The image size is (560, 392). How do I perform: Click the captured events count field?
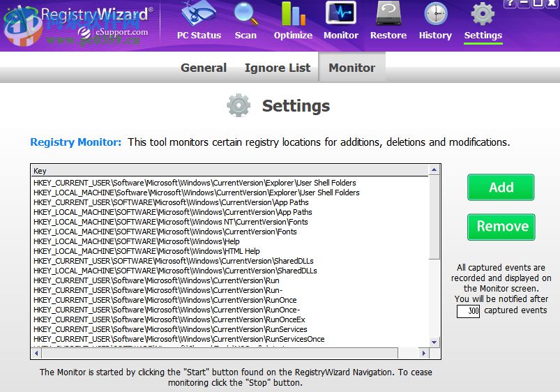coord(468,310)
